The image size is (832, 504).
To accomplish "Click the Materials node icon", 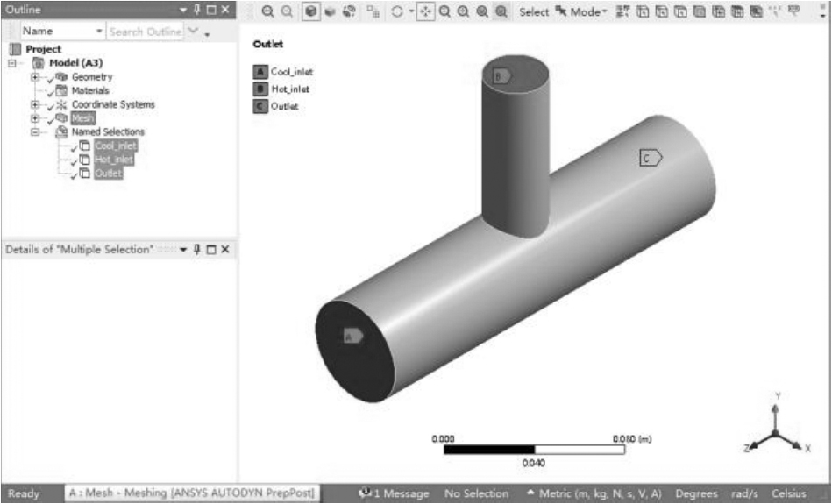I will 60,91.
